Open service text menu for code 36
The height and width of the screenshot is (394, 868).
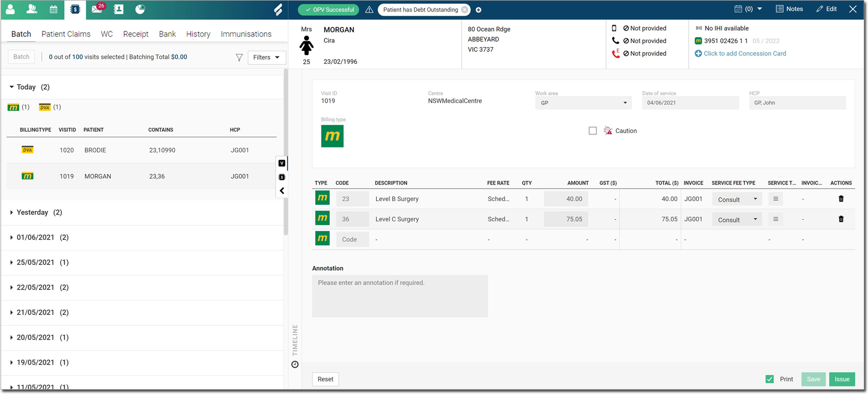pos(775,219)
